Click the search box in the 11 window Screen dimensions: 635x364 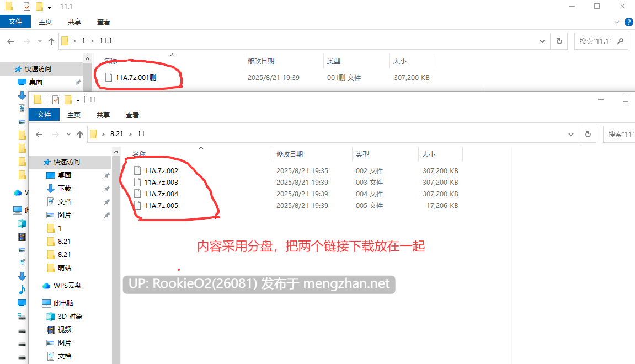click(x=619, y=135)
